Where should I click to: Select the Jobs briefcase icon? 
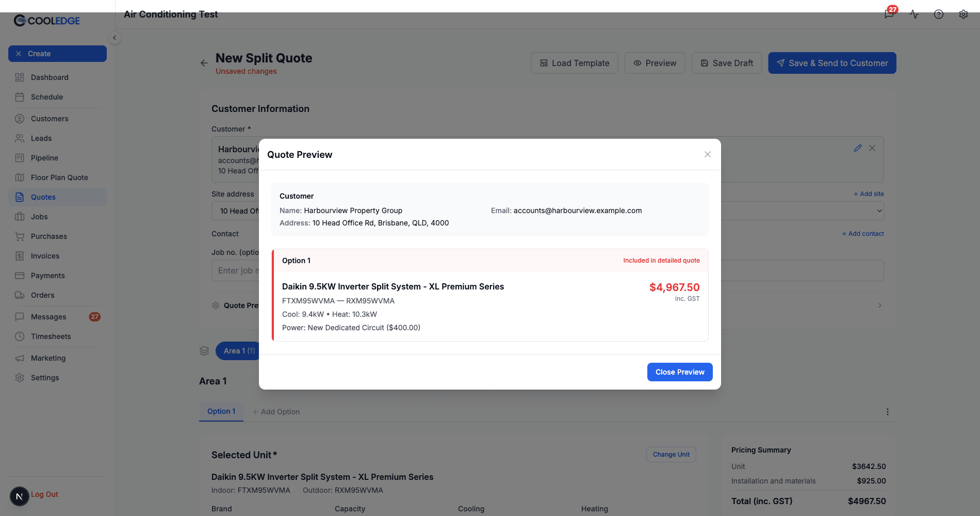[20, 217]
